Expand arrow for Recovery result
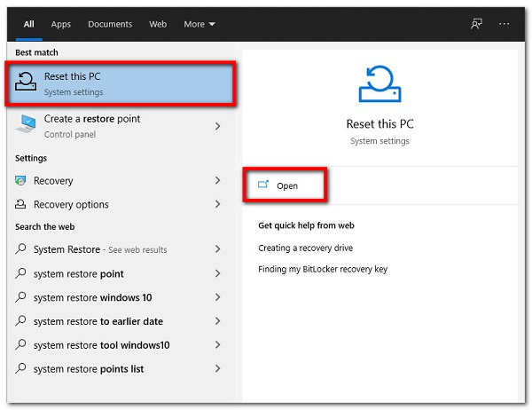The width and height of the screenshot is (532, 410). [218, 180]
